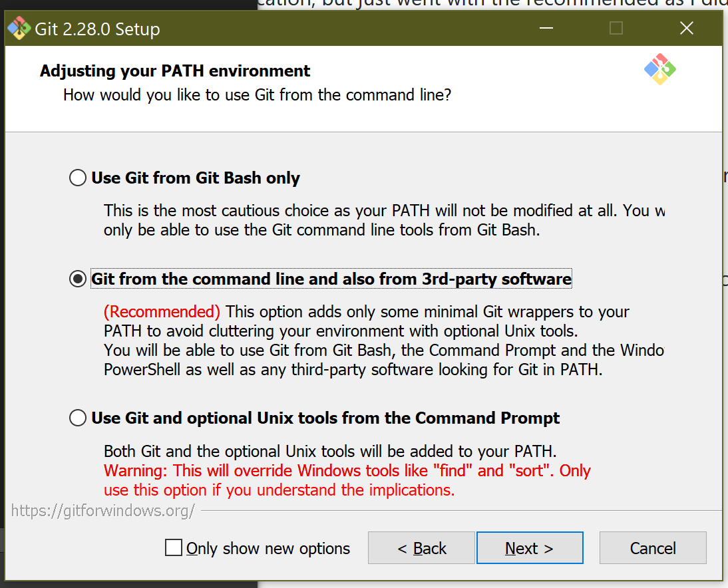Click the disabled maximize button in title bar
This screenshot has width=728, height=588.
click(x=616, y=29)
